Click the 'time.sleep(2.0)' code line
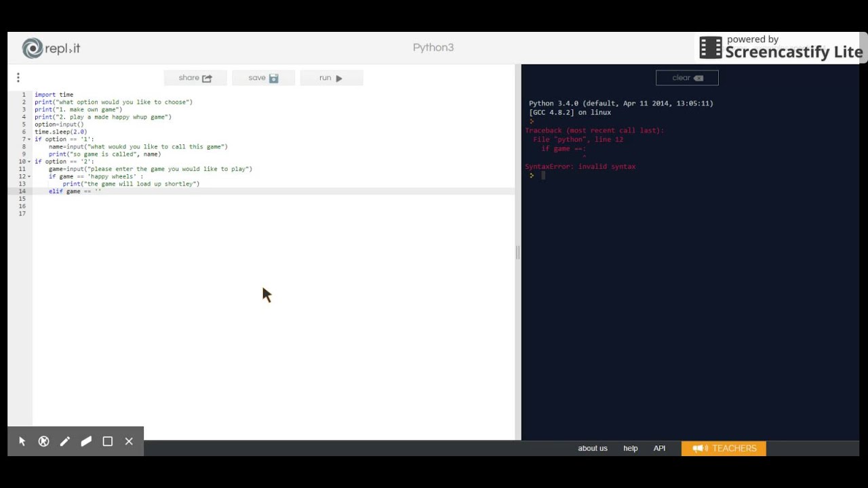 point(61,132)
